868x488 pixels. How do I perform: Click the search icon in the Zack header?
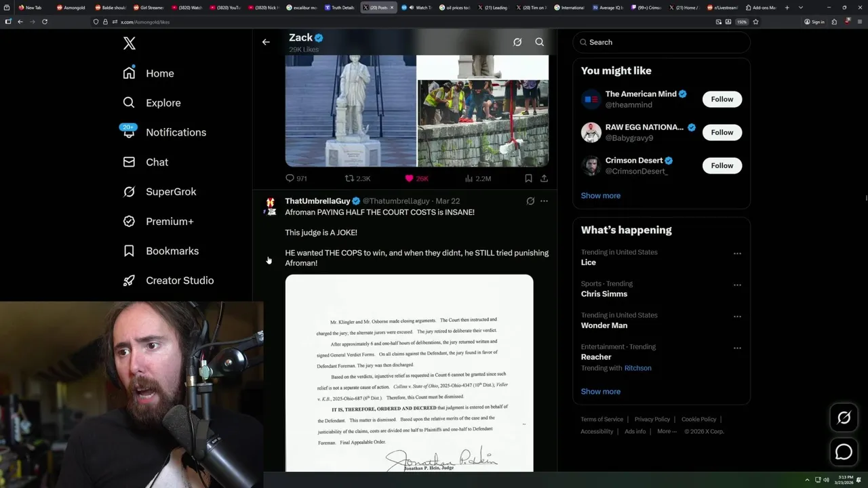pos(540,42)
